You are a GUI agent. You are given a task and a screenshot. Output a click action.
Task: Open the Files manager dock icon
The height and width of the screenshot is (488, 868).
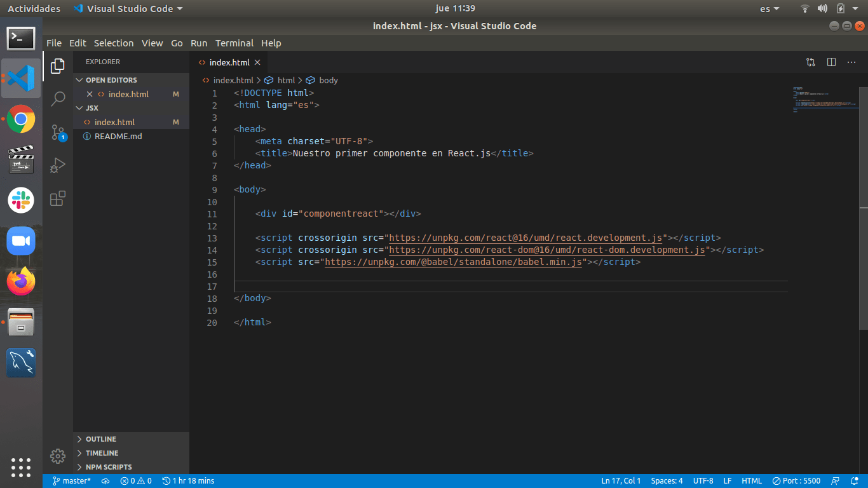21,322
